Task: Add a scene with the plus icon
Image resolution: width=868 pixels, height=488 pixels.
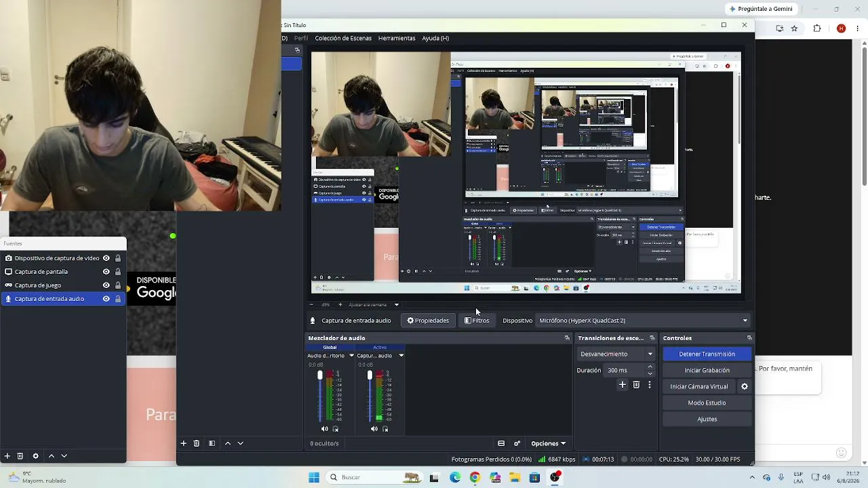Action: click(x=183, y=443)
